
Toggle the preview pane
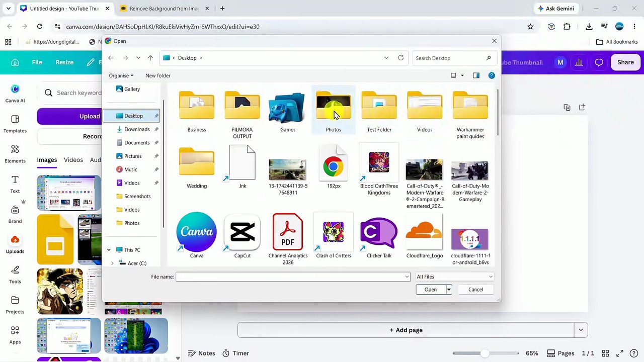point(476,75)
